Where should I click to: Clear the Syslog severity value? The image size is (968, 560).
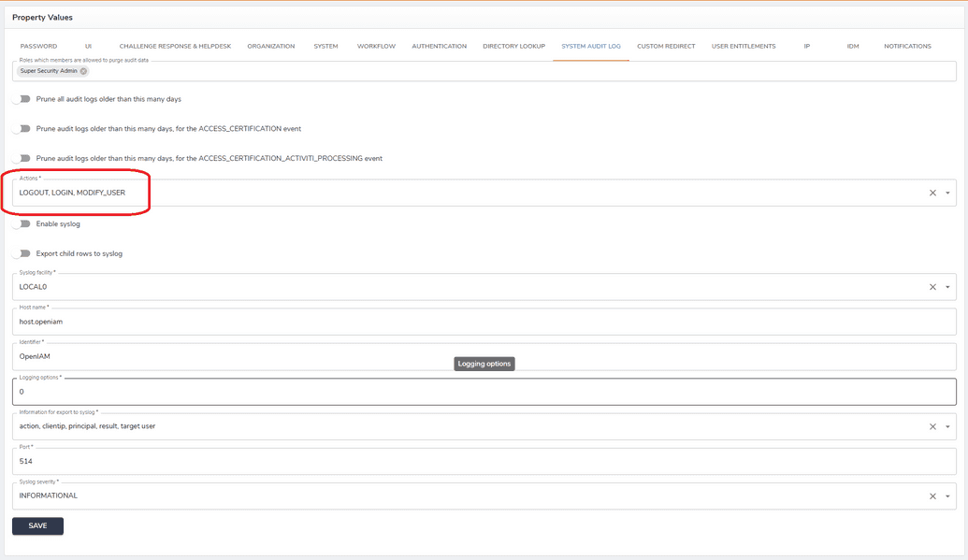(932, 495)
